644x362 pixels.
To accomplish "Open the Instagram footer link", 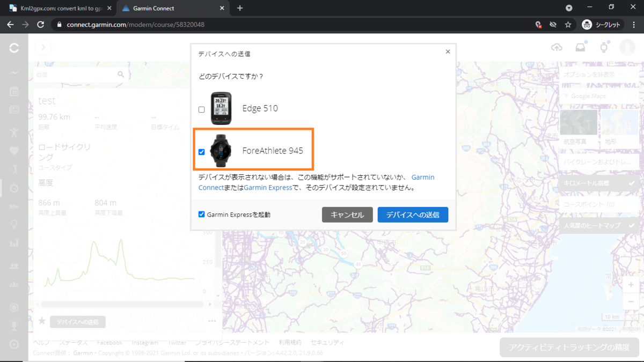I will pyautogui.click(x=145, y=342).
